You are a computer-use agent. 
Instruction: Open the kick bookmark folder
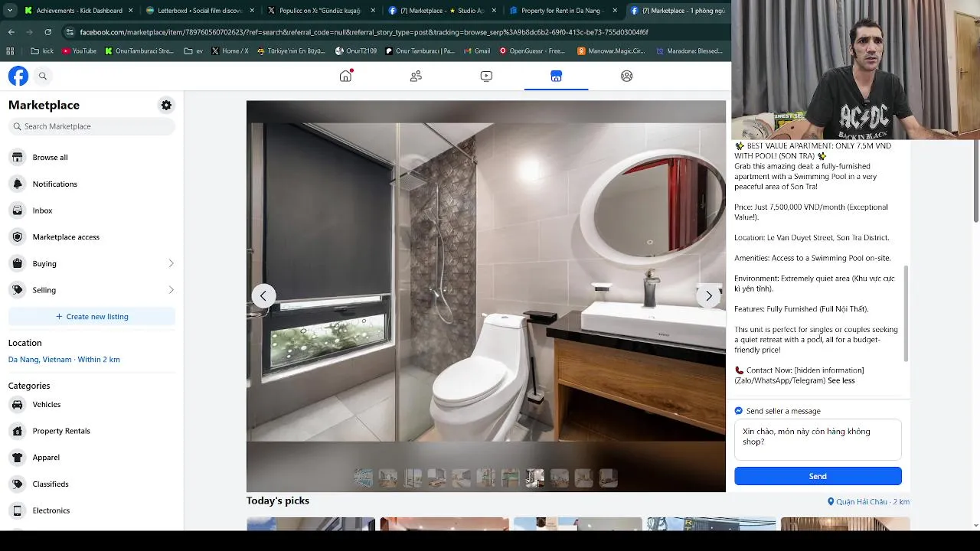42,51
